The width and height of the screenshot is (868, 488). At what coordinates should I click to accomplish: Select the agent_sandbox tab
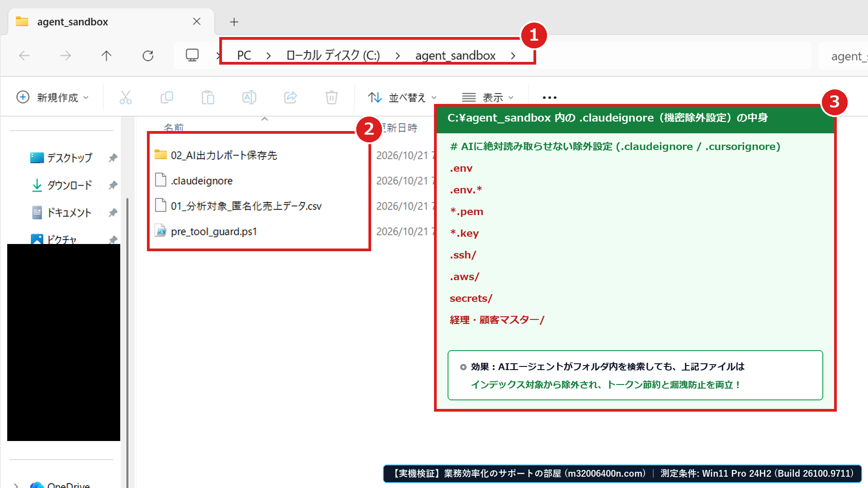coord(111,22)
